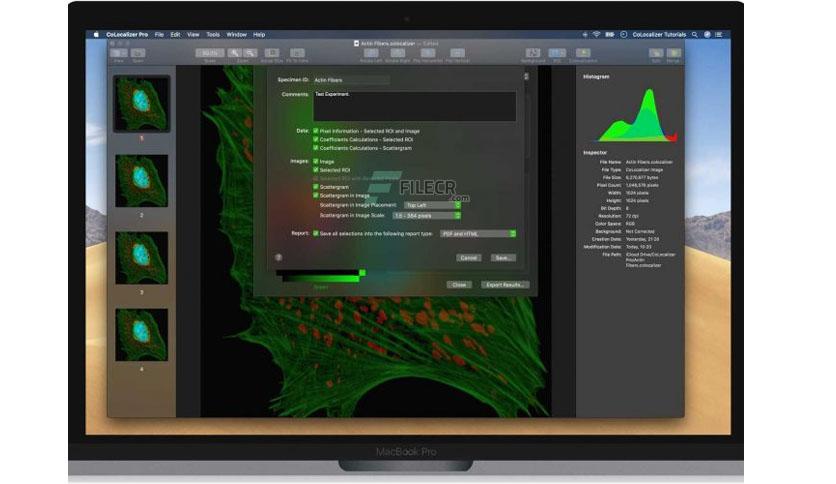Image resolution: width=836 pixels, height=484 pixels.
Task: Click the Close button in dialog
Action: tap(459, 285)
